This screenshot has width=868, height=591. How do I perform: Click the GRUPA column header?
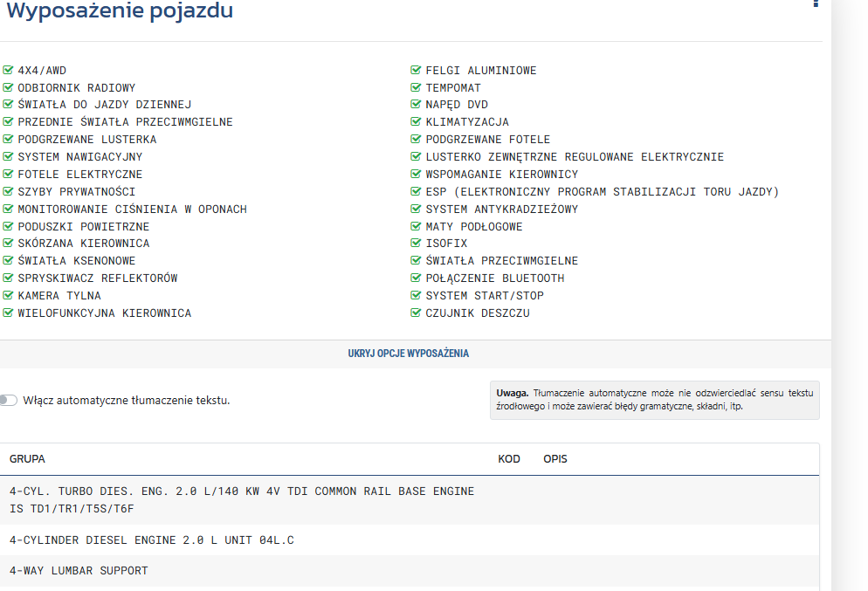tap(27, 459)
